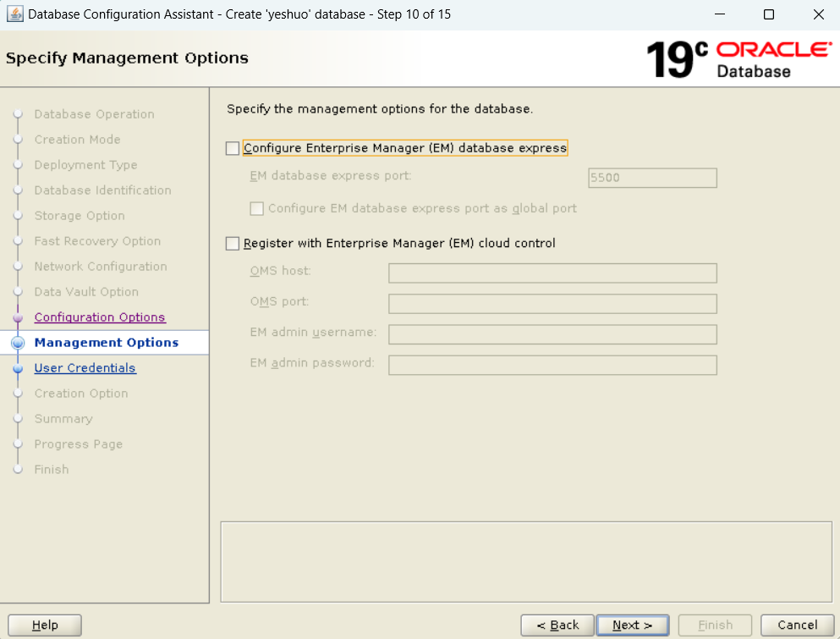The height and width of the screenshot is (639, 840).
Task: Focus the OMS port input field
Action: (552, 303)
